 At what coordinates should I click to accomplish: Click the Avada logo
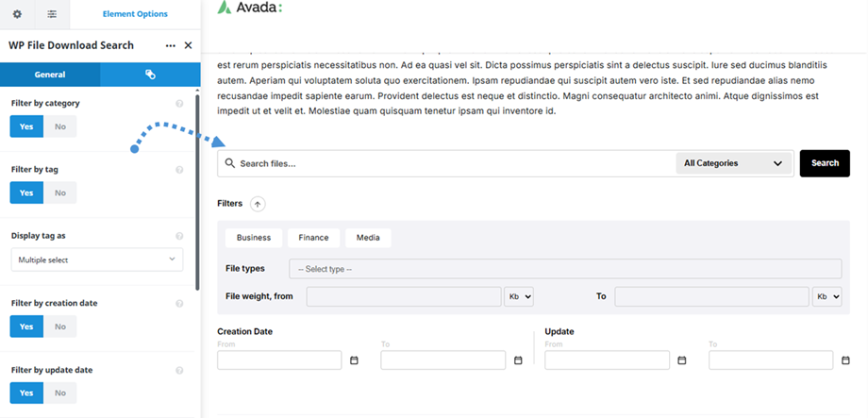[250, 8]
